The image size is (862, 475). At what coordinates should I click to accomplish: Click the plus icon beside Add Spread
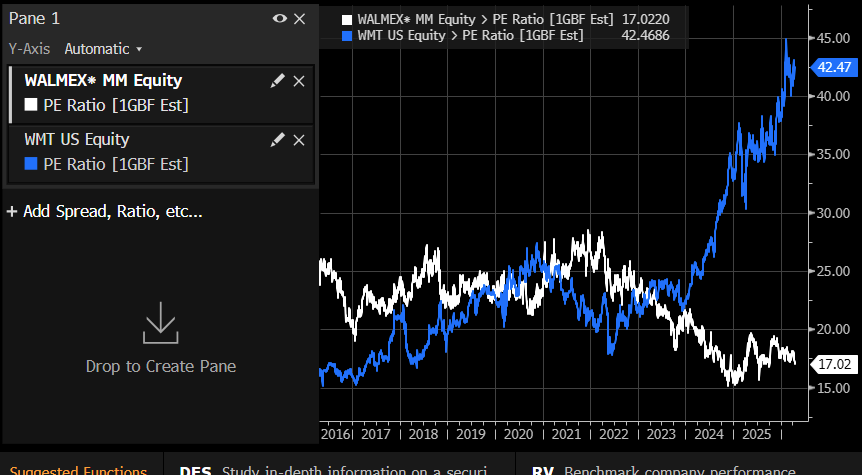tap(12, 212)
